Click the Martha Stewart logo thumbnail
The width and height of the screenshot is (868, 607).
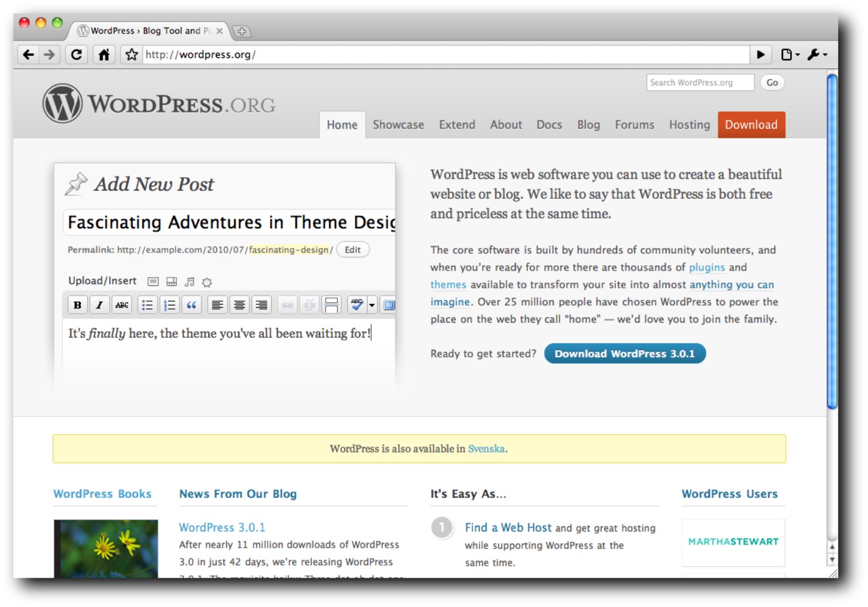tap(733, 542)
